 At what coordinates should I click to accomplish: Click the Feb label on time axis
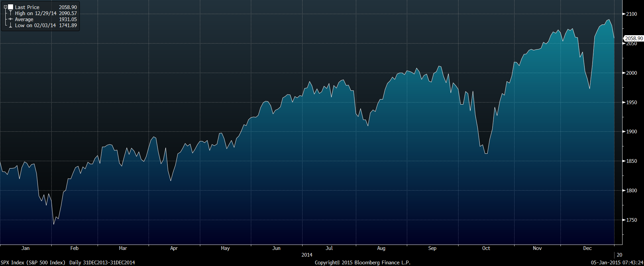click(74, 248)
